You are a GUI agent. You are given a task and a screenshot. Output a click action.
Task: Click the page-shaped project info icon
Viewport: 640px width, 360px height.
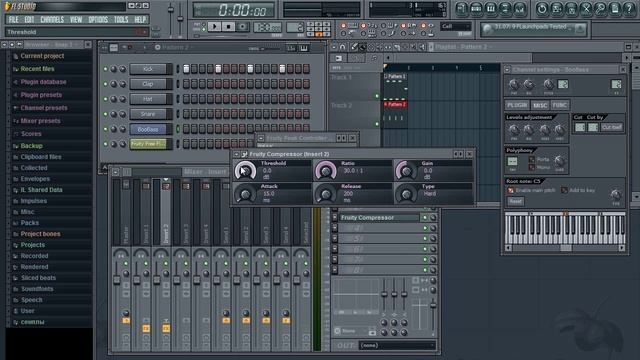(x=615, y=9)
